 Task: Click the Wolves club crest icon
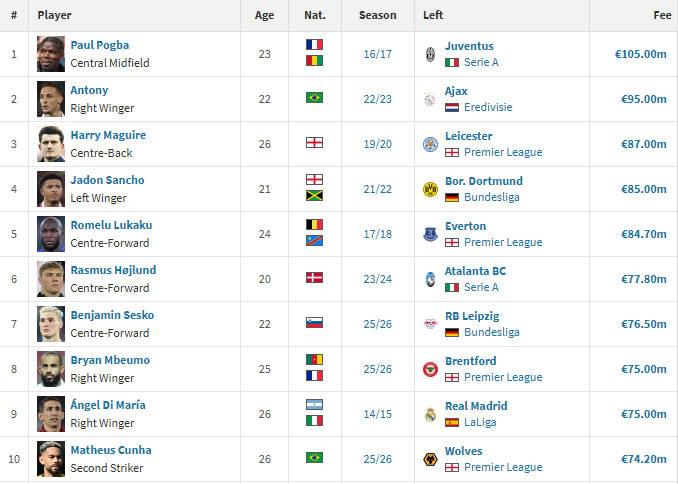click(430, 459)
